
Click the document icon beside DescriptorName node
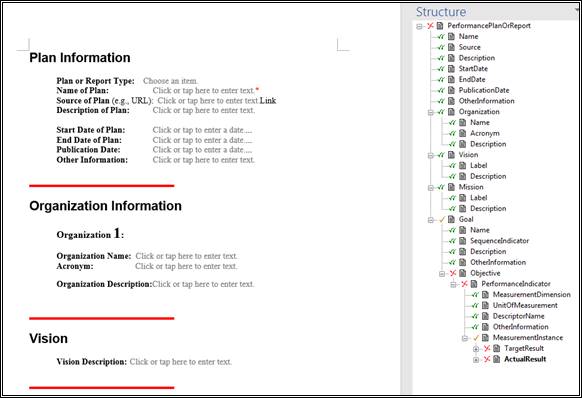coord(485,316)
